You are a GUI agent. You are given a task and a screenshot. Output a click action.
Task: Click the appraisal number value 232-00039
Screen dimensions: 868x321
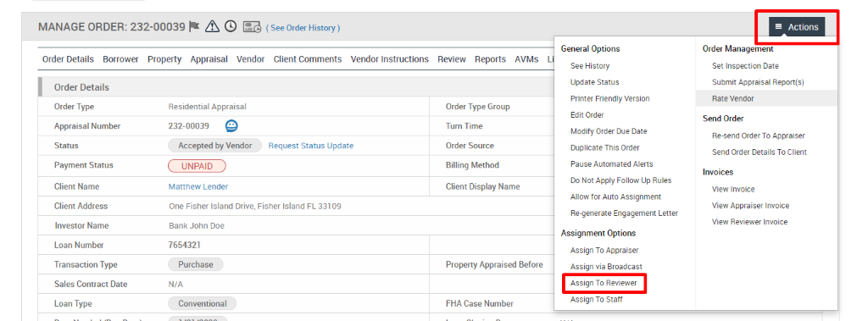[189, 126]
